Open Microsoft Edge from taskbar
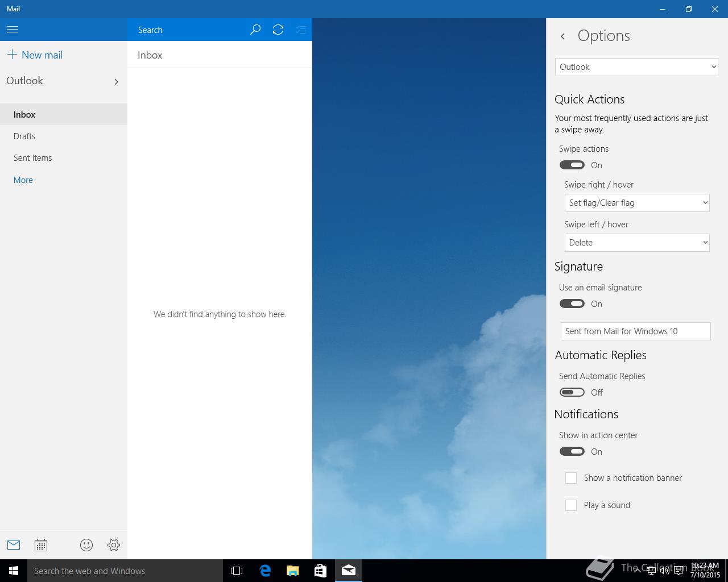Image resolution: width=728 pixels, height=582 pixels. point(265,571)
